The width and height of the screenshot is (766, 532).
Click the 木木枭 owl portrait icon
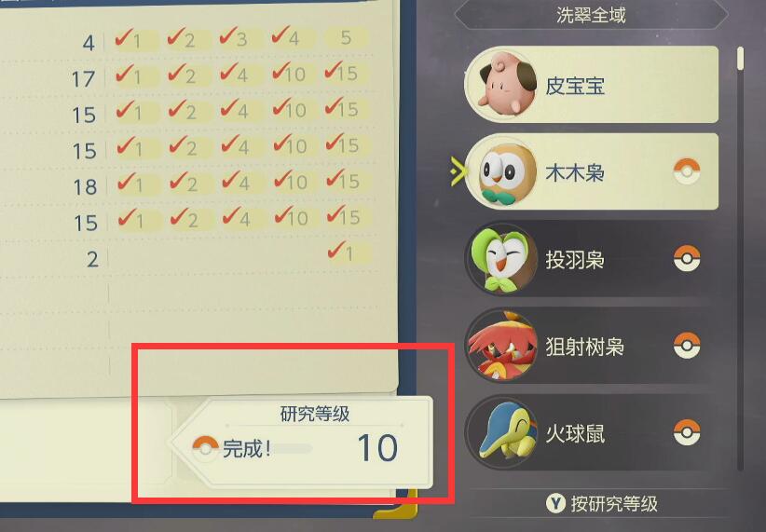(500, 172)
